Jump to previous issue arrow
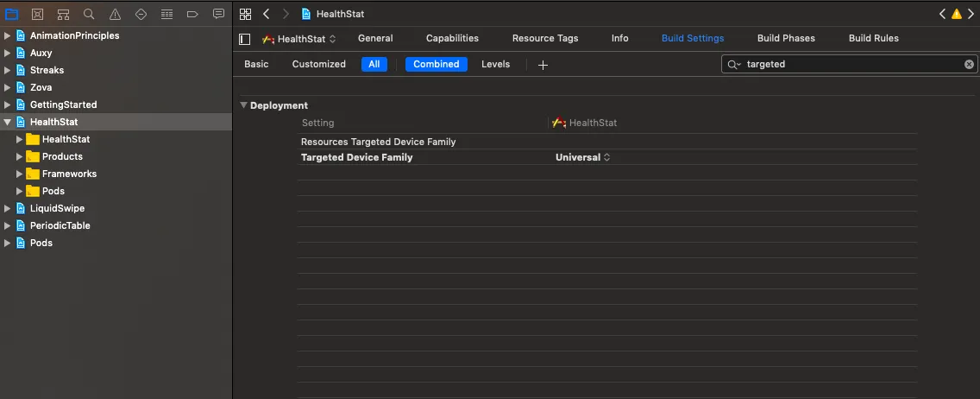 (943, 14)
